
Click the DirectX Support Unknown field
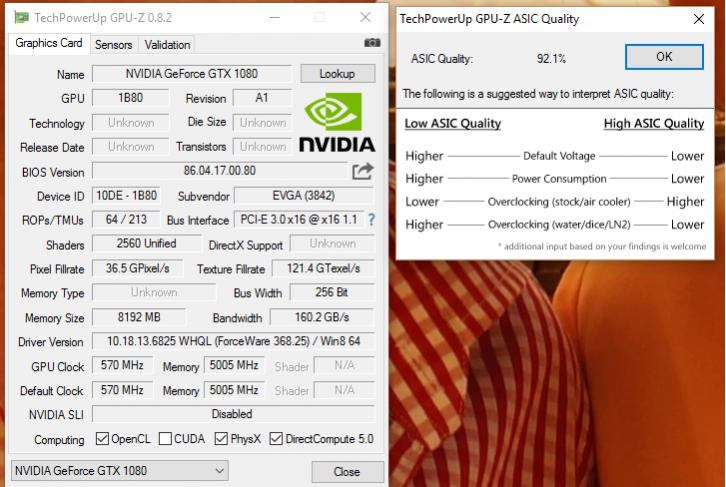coord(332,244)
